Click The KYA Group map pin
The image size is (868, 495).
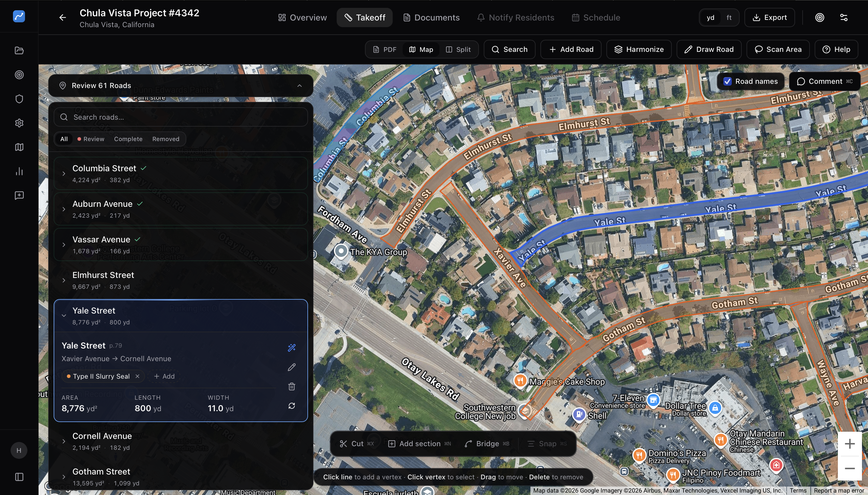(341, 252)
